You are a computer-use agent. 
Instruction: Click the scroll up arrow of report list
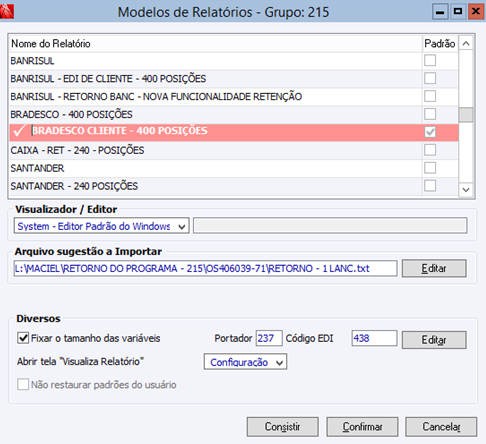[x=466, y=43]
